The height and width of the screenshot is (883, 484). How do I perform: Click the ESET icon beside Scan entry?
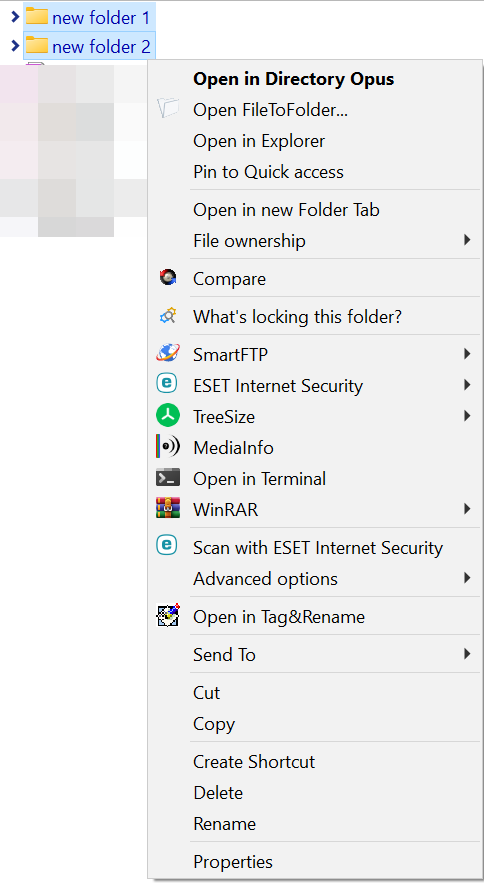(x=167, y=545)
